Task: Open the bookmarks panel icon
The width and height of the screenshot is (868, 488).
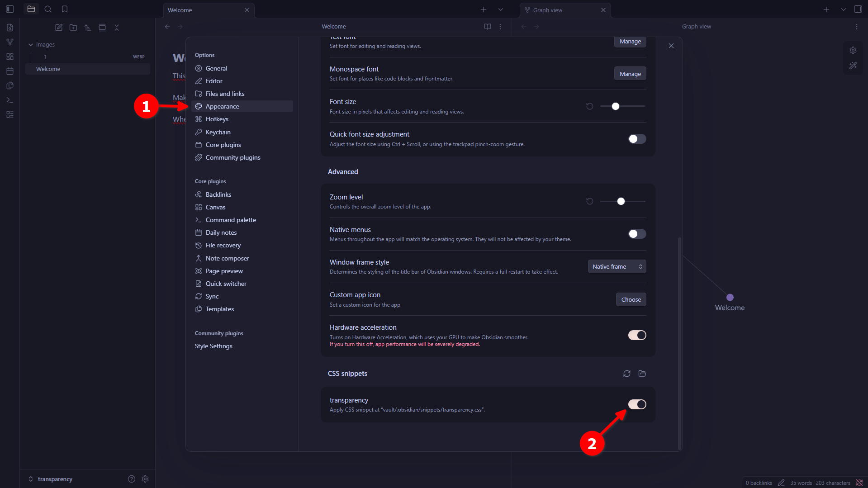Action: point(65,9)
